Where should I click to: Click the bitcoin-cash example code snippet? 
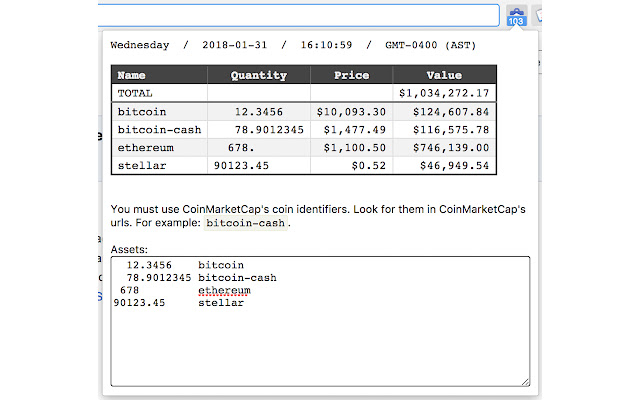pyautogui.click(x=245, y=223)
